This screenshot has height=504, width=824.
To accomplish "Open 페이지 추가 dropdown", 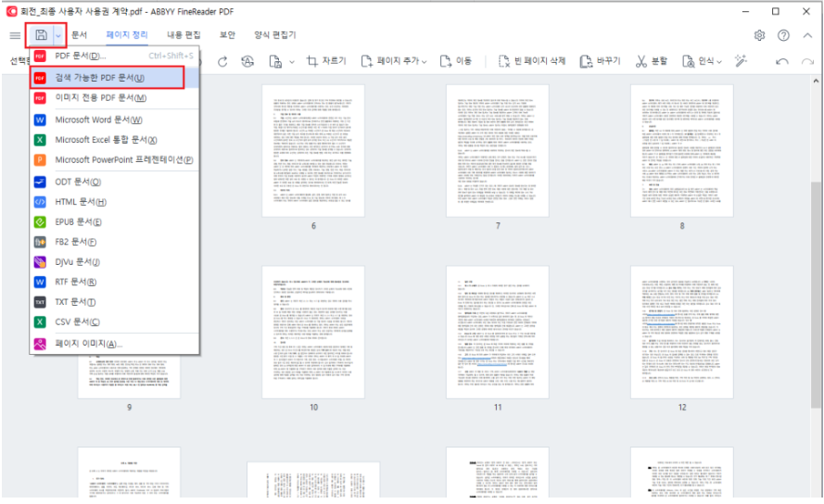I will point(394,61).
